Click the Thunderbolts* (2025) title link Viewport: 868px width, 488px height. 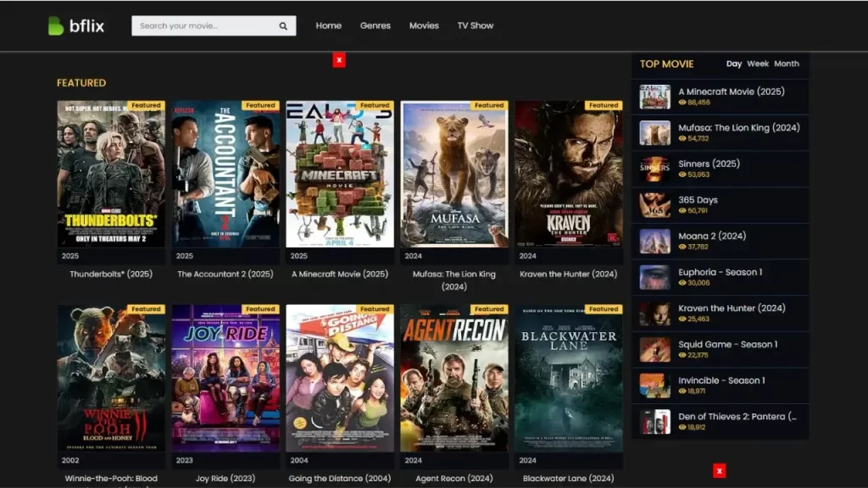click(x=111, y=274)
